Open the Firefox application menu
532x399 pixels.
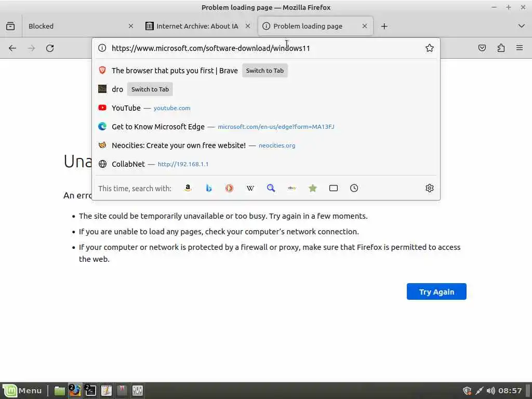[520, 48]
